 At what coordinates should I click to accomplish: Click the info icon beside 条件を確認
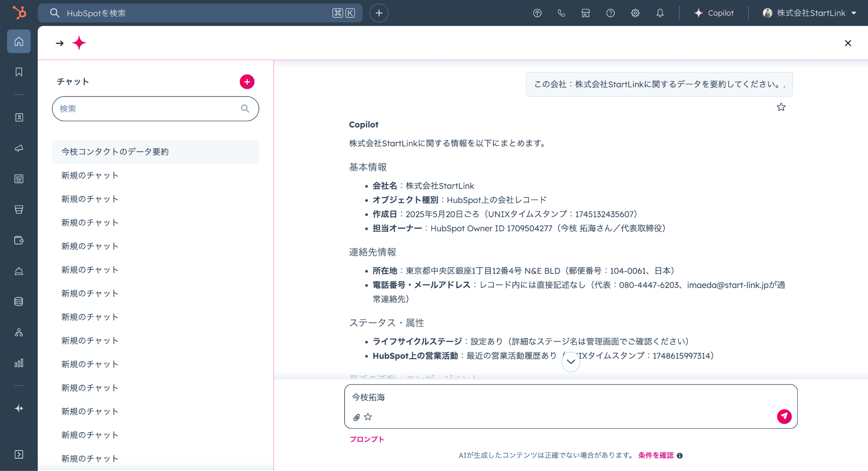680,456
